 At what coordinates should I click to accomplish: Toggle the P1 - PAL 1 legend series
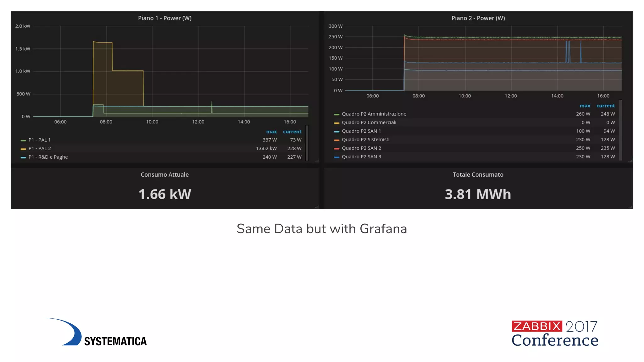tap(39, 140)
